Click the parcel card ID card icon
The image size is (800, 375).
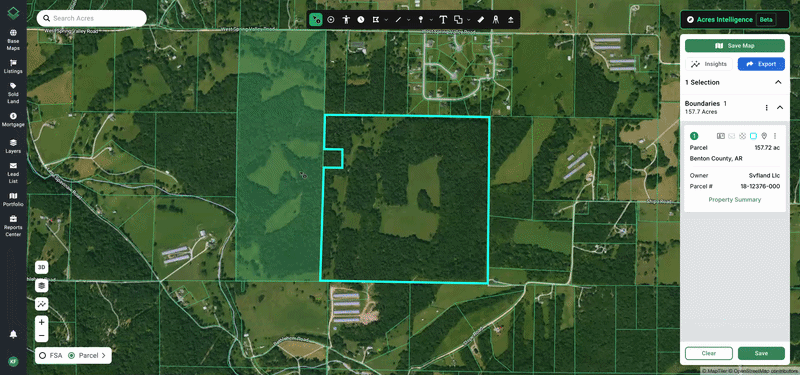721,136
